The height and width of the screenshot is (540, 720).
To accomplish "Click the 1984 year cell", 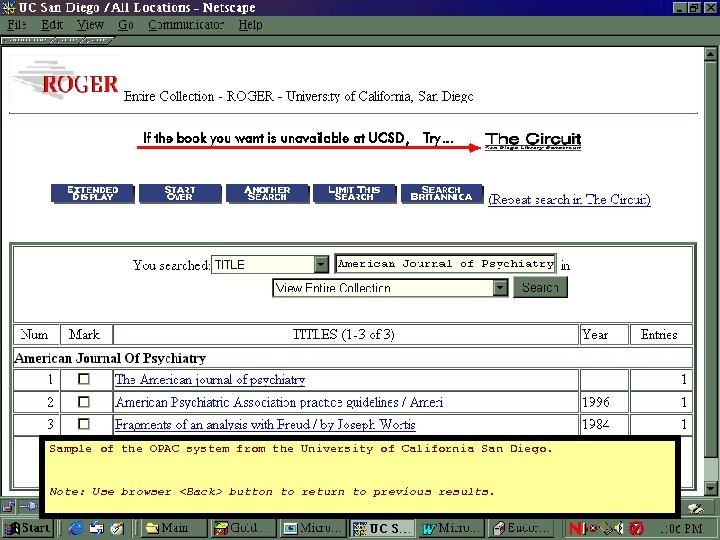I will click(604, 424).
